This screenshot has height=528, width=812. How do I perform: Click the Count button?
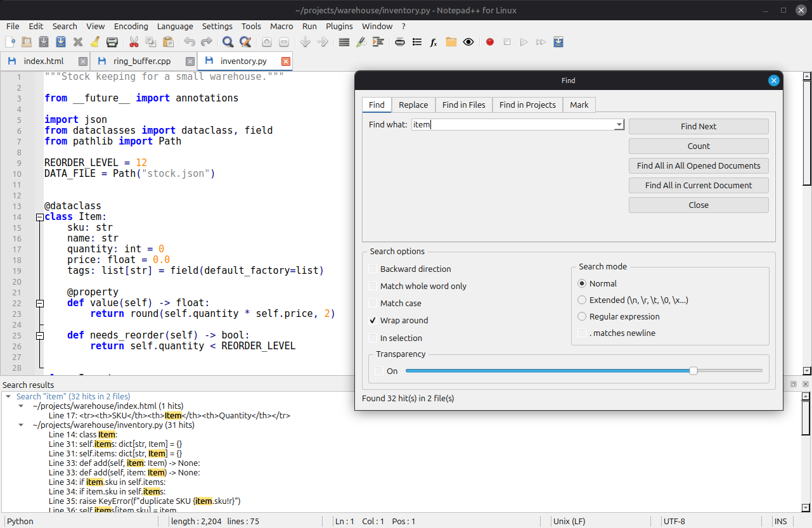(699, 146)
